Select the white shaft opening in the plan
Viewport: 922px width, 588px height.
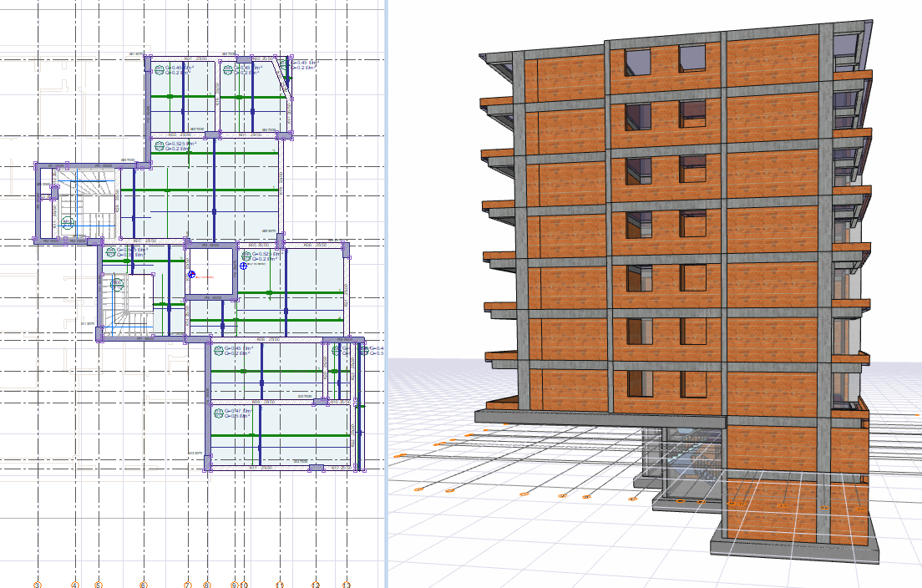210,271
